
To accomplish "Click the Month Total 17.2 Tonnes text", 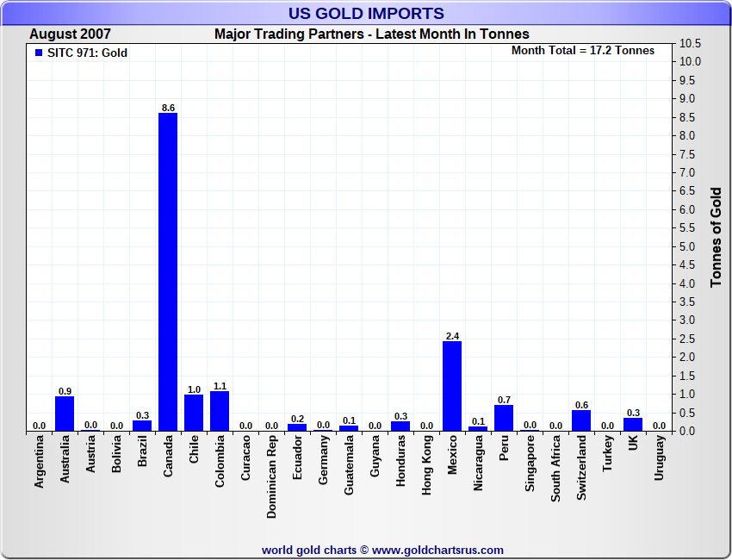I will coord(583,51).
